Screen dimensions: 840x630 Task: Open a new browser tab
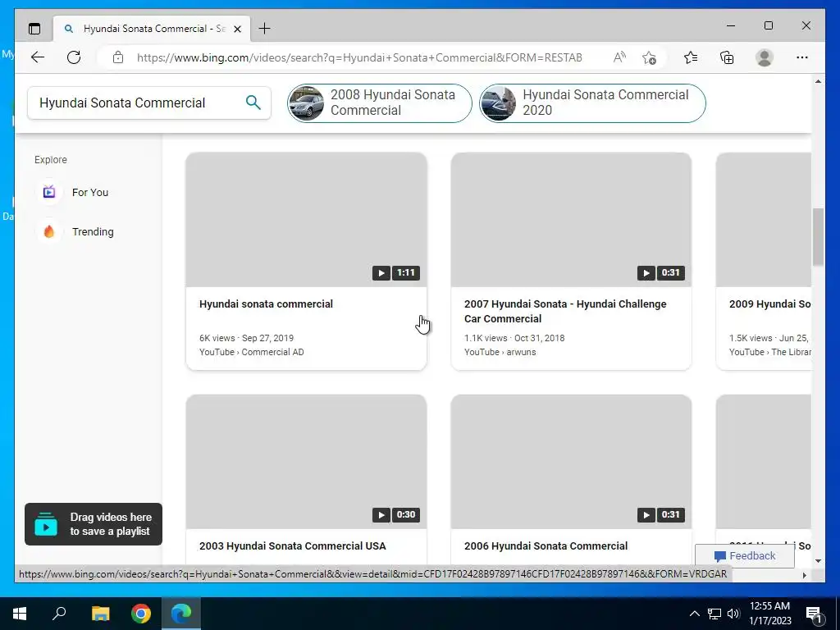265,29
